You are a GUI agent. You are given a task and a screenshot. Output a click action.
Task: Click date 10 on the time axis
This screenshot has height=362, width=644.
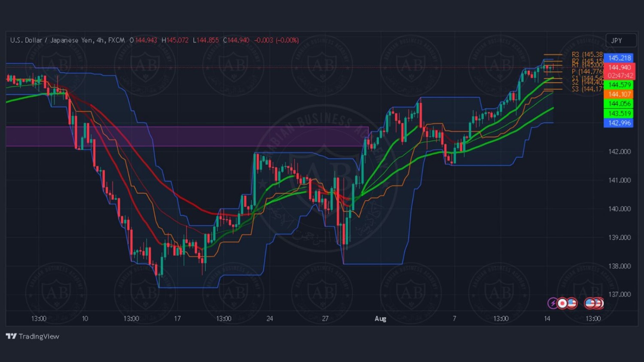(x=85, y=319)
